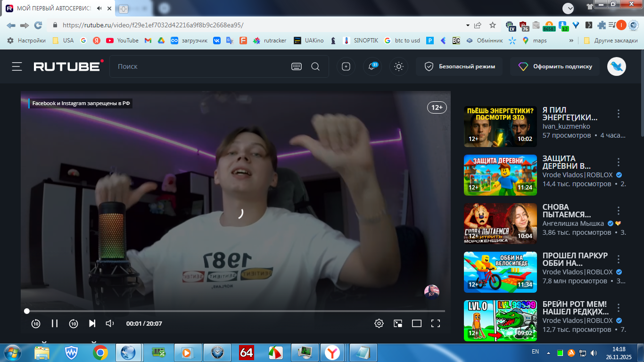
Task: Open options for БРЕЙН РОТ МЕМ video
Action: tap(619, 308)
